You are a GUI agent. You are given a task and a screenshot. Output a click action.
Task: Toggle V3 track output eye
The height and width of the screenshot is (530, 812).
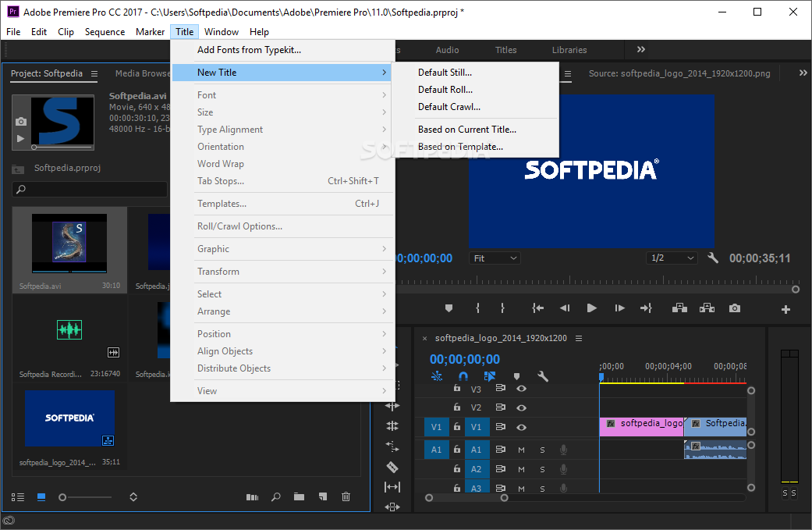click(522, 389)
